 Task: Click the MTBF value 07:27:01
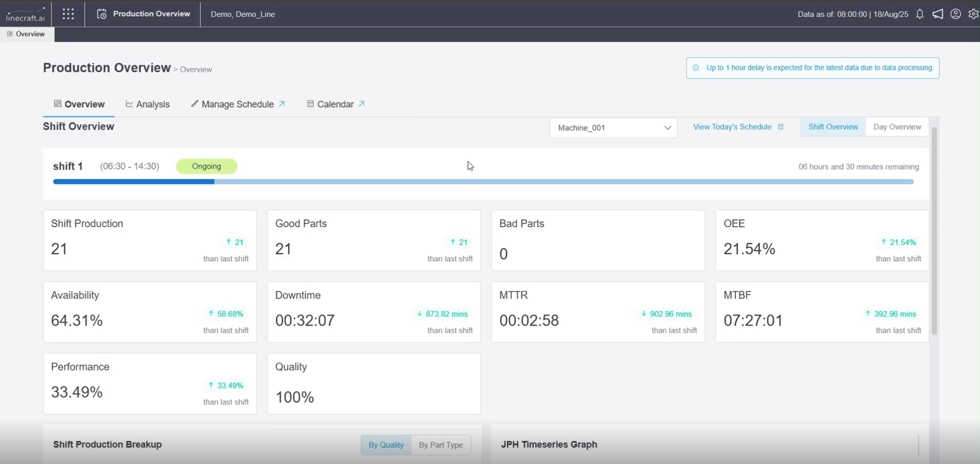pyautogui.click(x=753, y=321)
